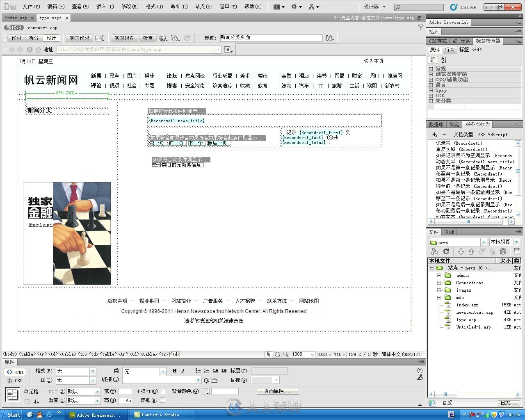Click the merge cells icon in Properties
525x420 pixels.
27,402
